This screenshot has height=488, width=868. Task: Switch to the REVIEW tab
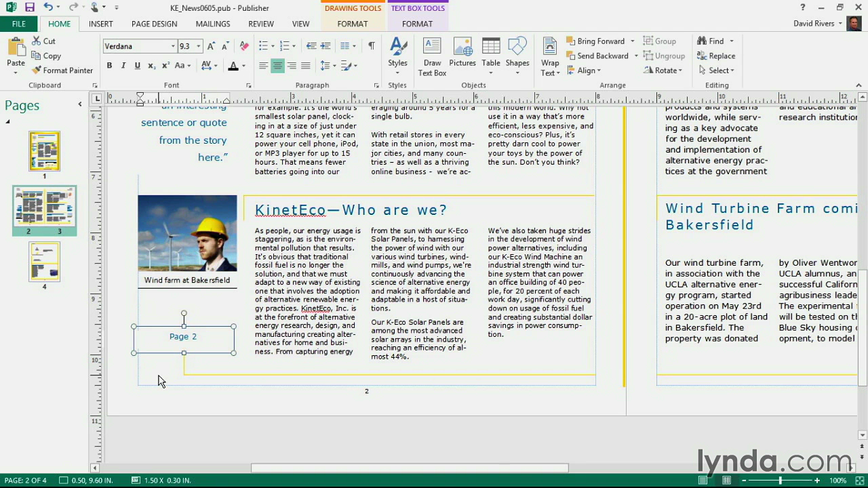coord(261,24)
